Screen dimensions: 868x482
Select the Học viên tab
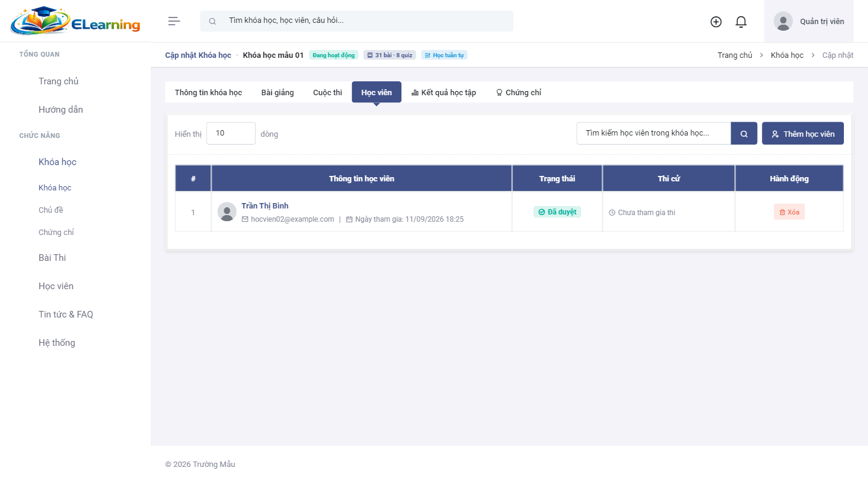(377, 92)
